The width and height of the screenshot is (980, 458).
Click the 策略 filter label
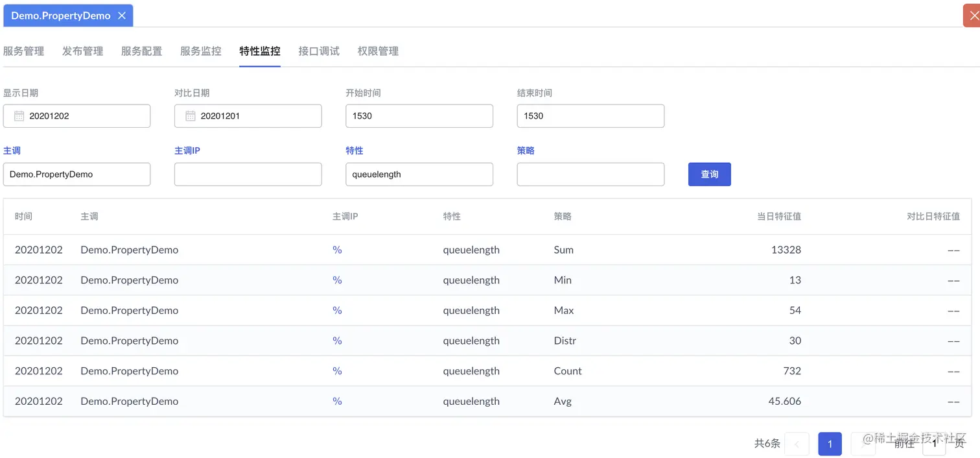point(526,151)
